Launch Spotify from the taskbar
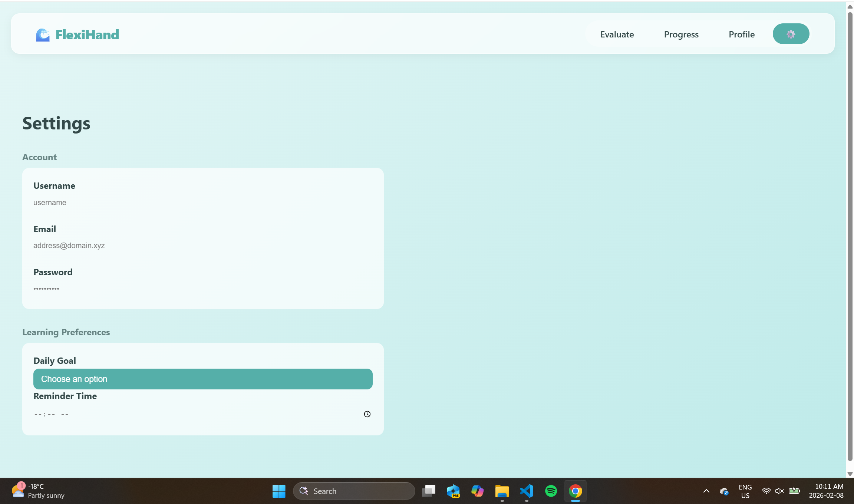 click(551, 491)
